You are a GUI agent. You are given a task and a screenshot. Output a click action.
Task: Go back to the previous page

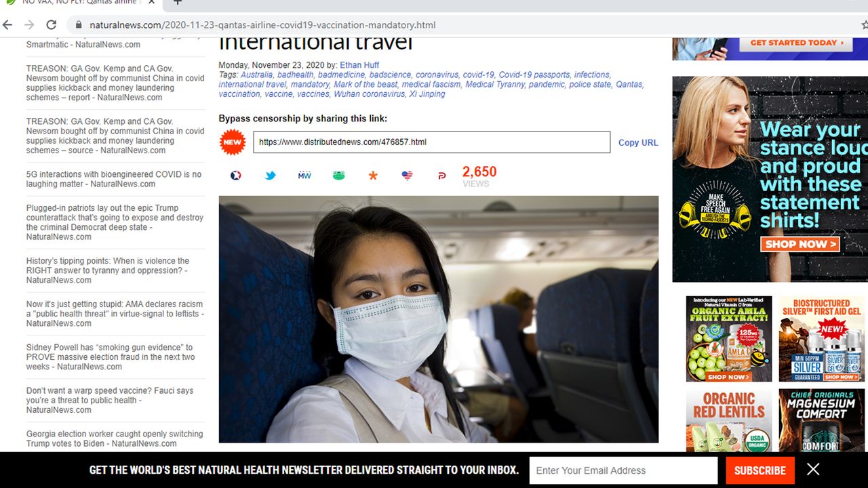tap(8, 25)
